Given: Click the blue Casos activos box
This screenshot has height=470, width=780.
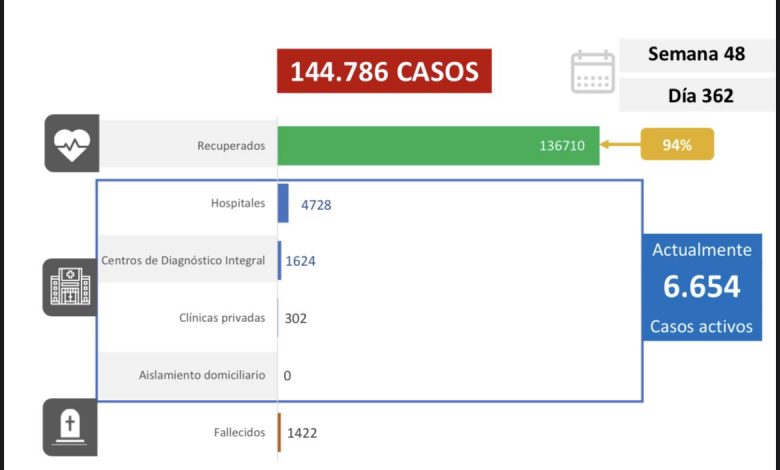Looking at the screenshot, I should pos(701,287).
